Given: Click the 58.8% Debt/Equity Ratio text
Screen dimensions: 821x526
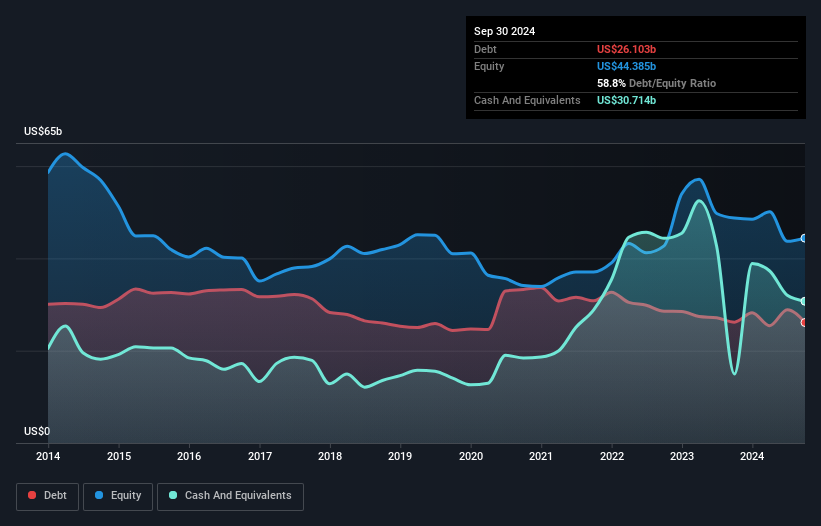Looking at the screenshot, I should tap(656, 83).
